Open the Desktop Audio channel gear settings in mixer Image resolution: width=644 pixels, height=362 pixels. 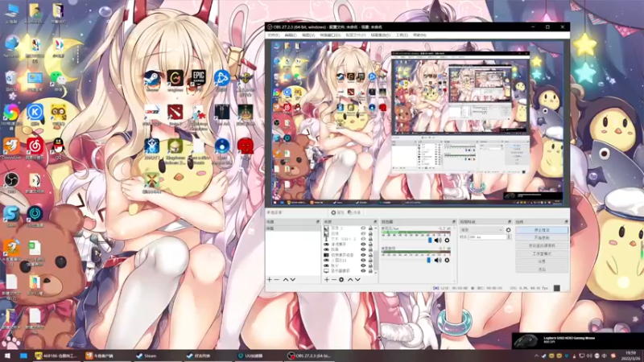pos(447,260)
